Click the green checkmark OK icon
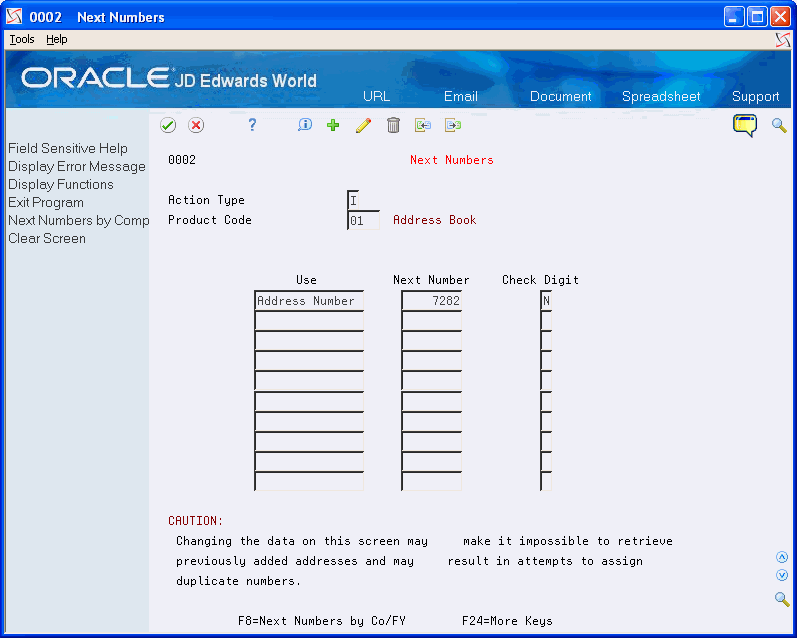The image size is (797, 638). coord(168,125)
